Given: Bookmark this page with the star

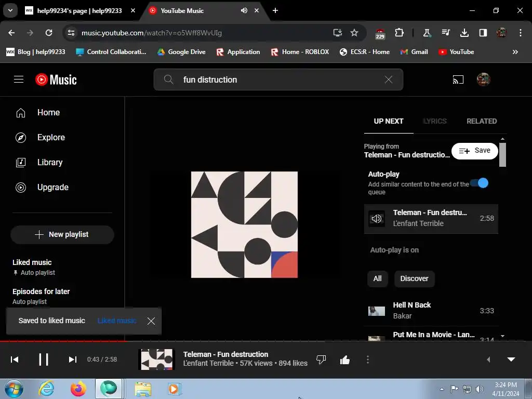Looking at the screenshot, I should 354,33.
